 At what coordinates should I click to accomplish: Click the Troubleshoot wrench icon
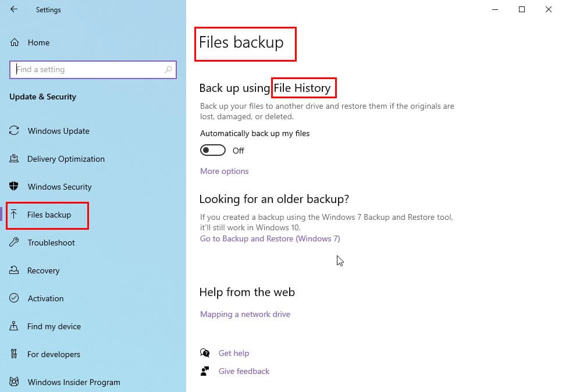pyautogui.click(x=14, y=242)
